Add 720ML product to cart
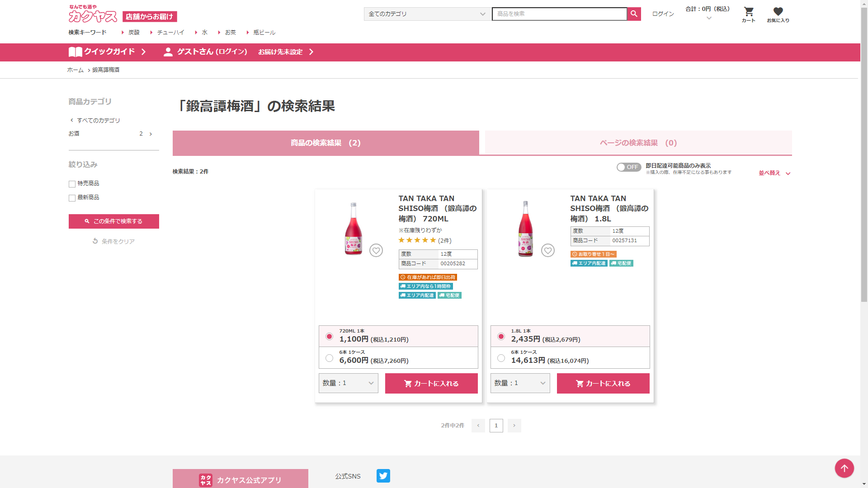The height and width of the screenshot is (488, 868). coord(431,383)
